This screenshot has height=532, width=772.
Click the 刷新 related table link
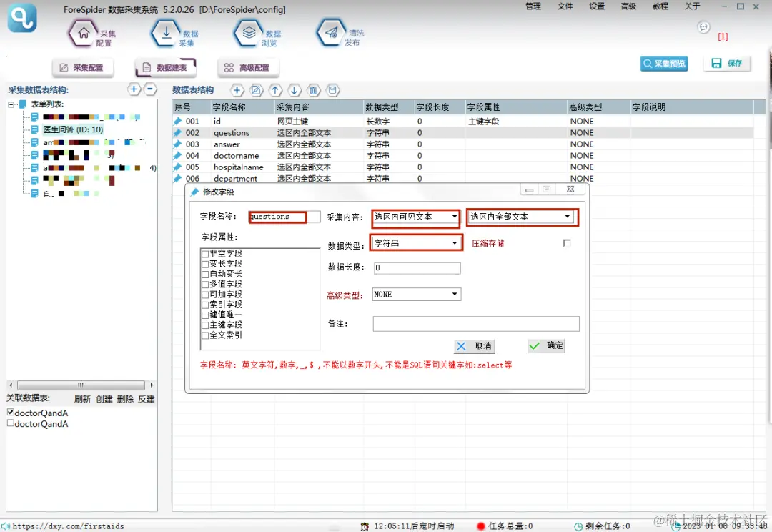coord(83,399)
